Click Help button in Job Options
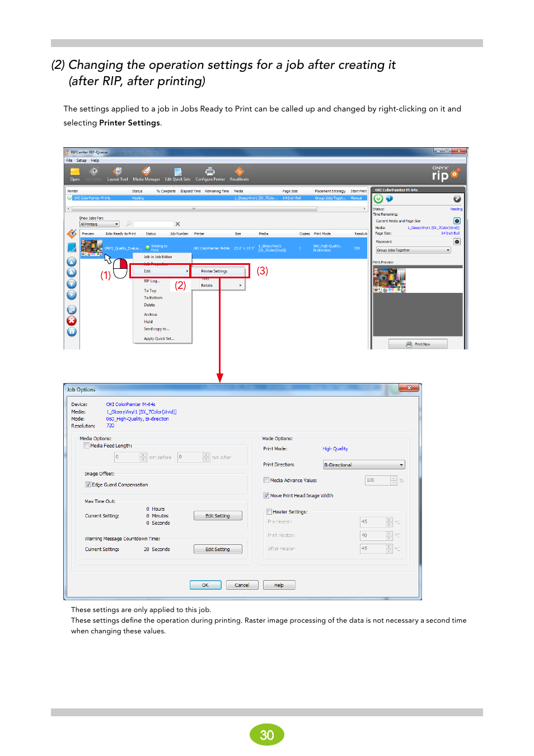 [279, 585]
